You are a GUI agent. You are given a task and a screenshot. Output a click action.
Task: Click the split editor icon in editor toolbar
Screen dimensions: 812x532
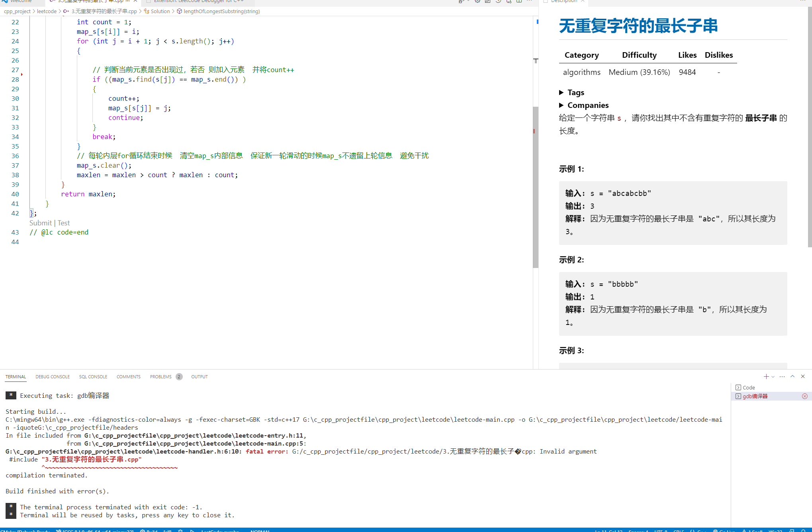pyautogui.click(x=519, y=1)
